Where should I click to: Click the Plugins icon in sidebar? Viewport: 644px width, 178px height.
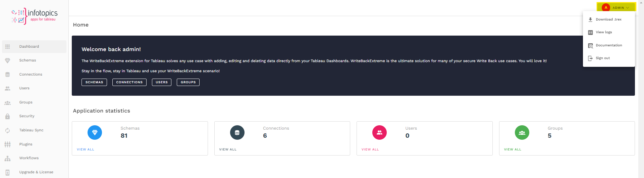[7, 144]
